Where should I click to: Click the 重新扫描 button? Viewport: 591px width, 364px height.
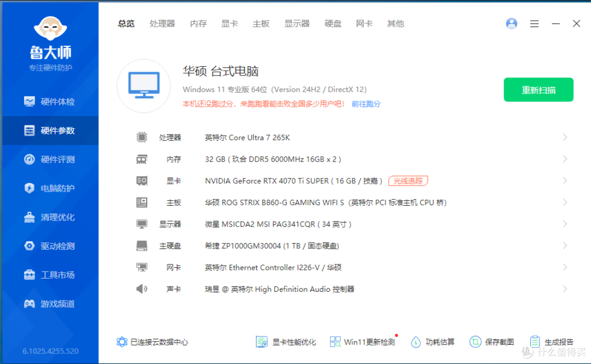pos(538,90)
